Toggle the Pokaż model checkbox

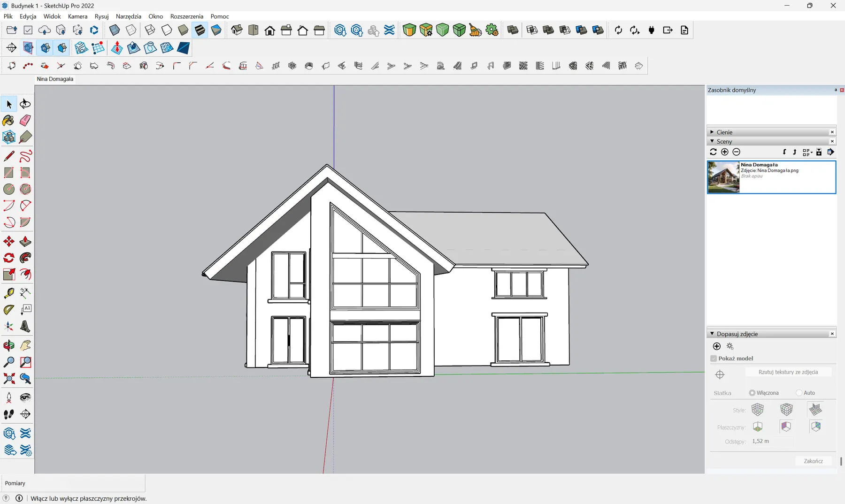(714, 359)
